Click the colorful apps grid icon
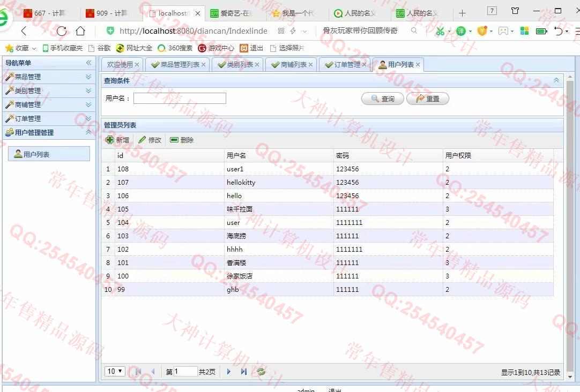580x392 pixels. coord(524,31)
